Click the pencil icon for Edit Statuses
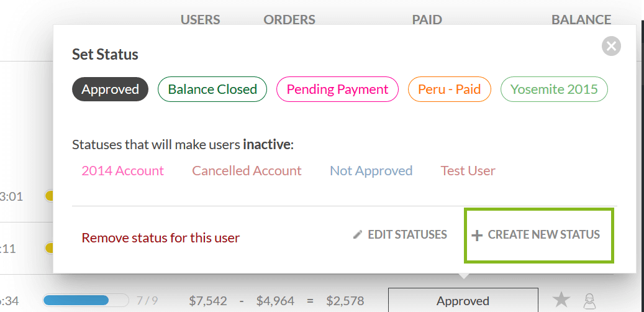This screenshot has height=312, width=644. (x=357, y=235)
